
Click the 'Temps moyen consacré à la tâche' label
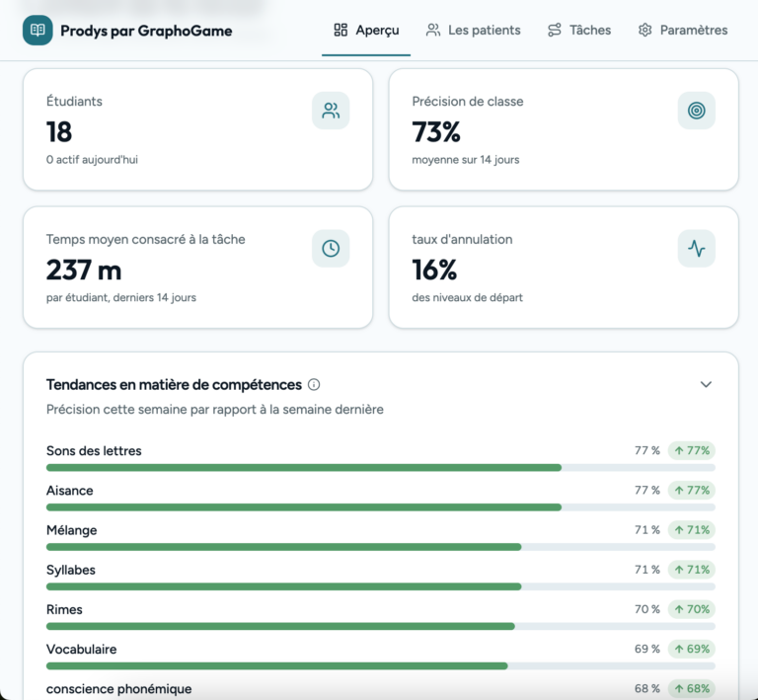(x=145, y=239)
